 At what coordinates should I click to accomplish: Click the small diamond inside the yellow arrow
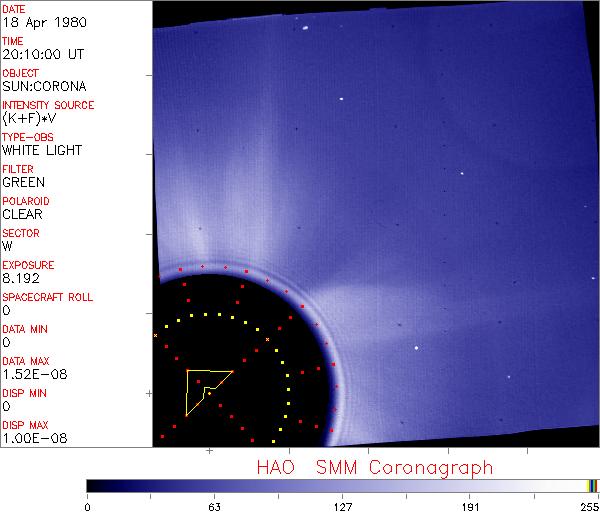209,393
